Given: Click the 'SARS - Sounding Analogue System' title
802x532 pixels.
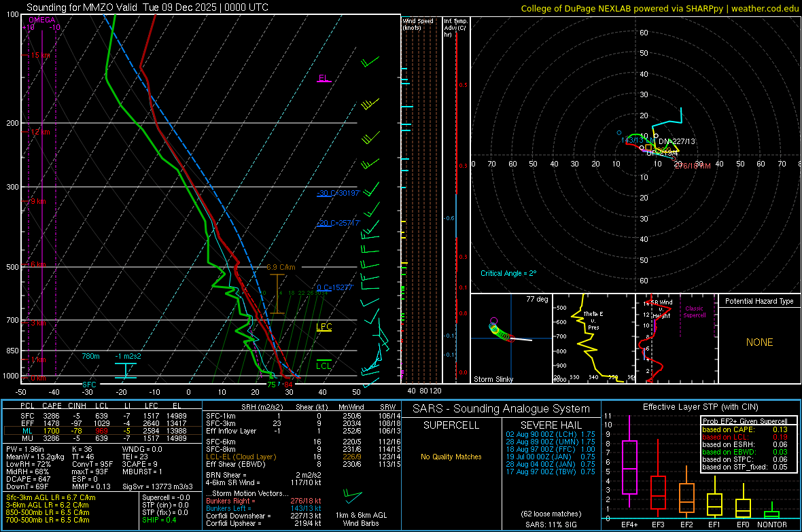Looking at the screenshot, I should click(502, 409).
